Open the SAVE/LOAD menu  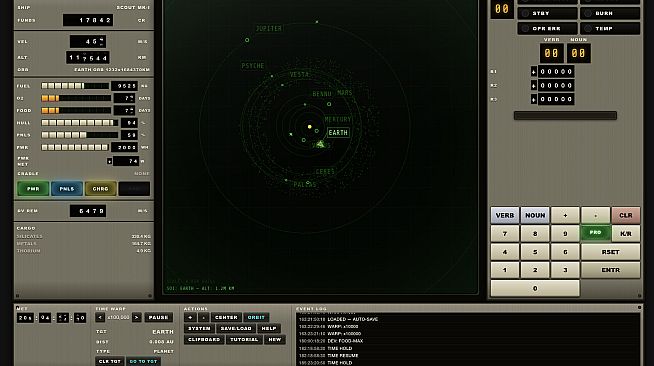[236, 328]
